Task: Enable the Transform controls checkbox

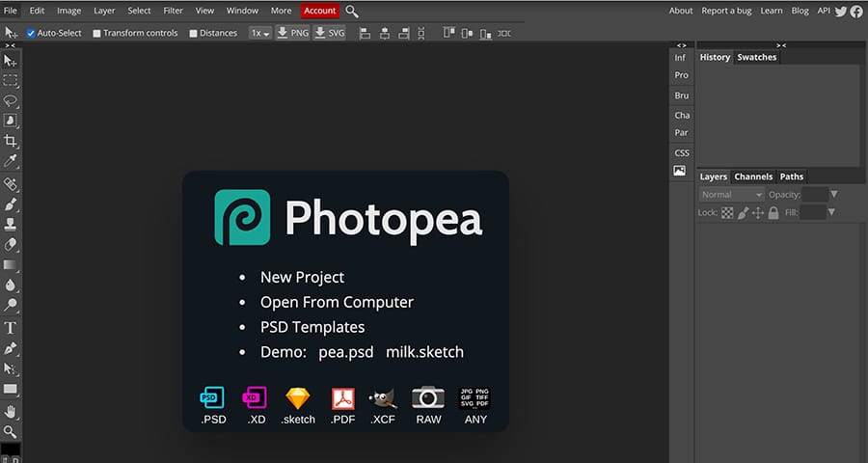Action: (x=96, y=33)
